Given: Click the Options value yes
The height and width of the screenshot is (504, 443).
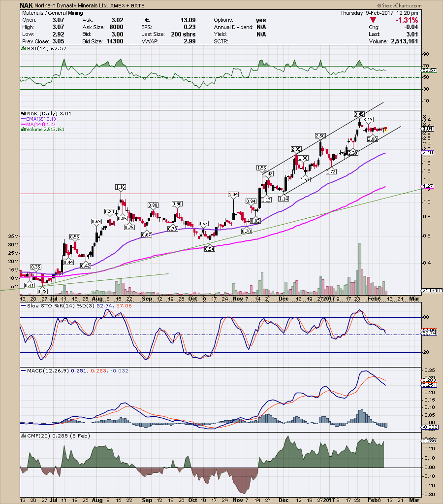Looking at the screenshot, I should (x=261, y=20).
